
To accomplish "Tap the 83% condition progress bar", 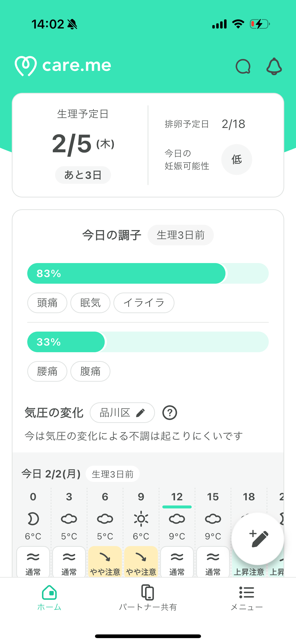I will click(148, 273).
